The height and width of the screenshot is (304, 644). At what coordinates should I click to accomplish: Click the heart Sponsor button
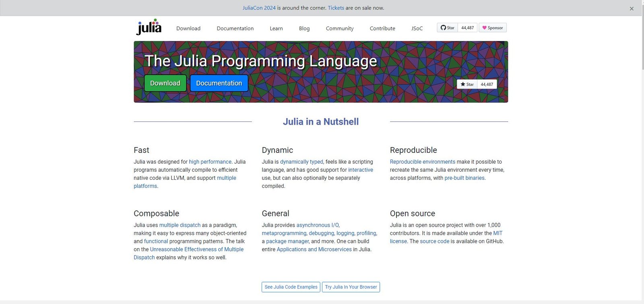pos(493,28)
